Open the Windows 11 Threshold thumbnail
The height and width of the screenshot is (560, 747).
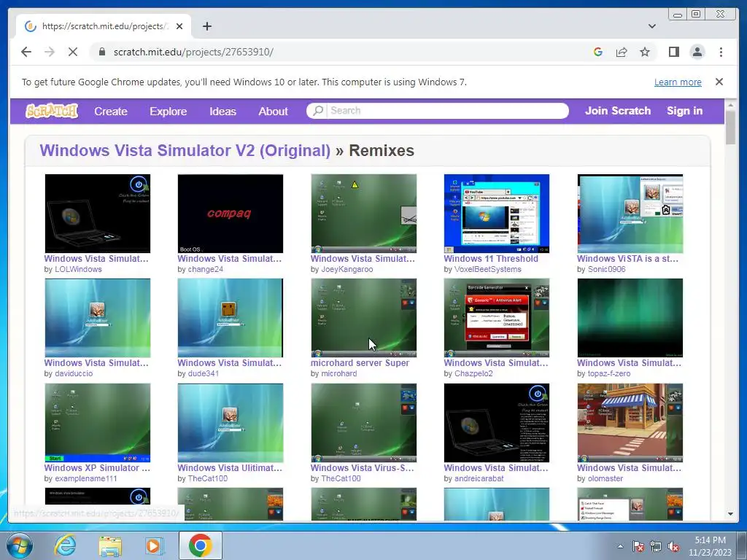click(x=496, y=214)
